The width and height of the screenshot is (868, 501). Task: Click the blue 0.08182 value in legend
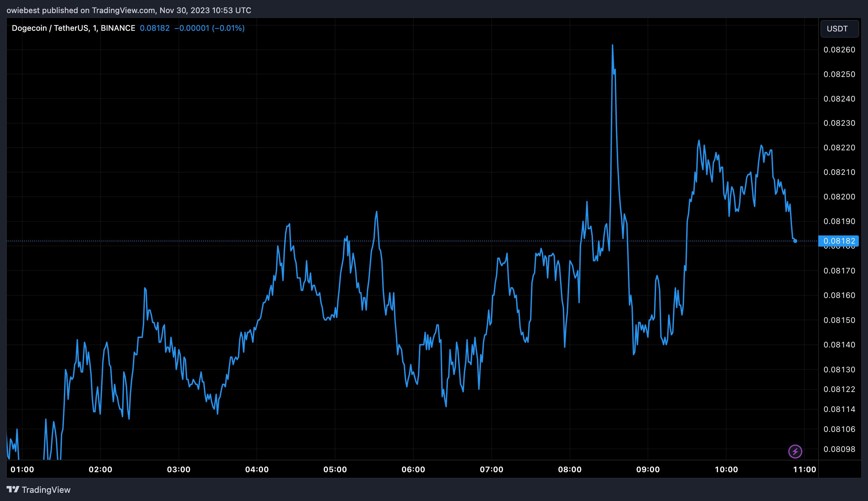coord(155,28)
